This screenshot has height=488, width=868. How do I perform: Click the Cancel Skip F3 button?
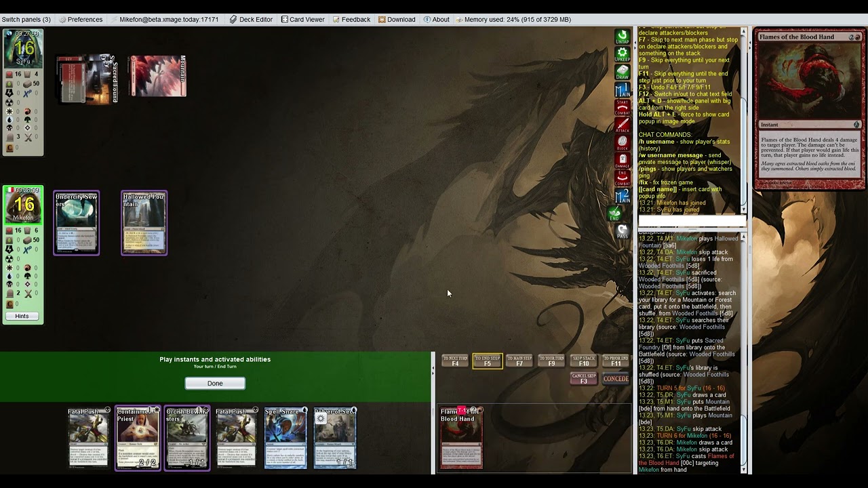tap(584, 379)
